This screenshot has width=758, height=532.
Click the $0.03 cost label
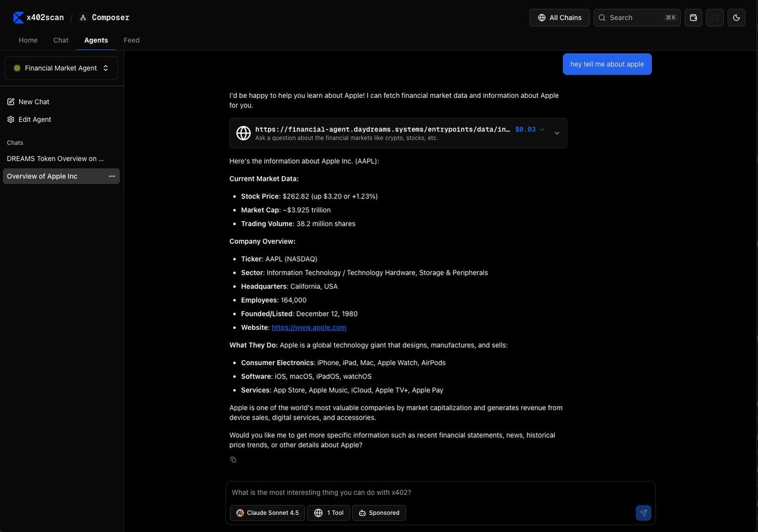coord(526,130)
